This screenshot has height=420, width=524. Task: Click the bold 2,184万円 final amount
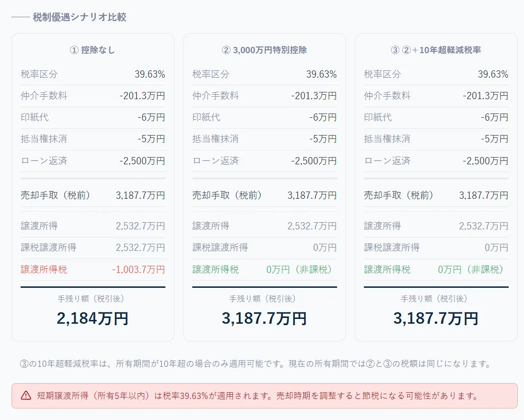click(93, 318)
